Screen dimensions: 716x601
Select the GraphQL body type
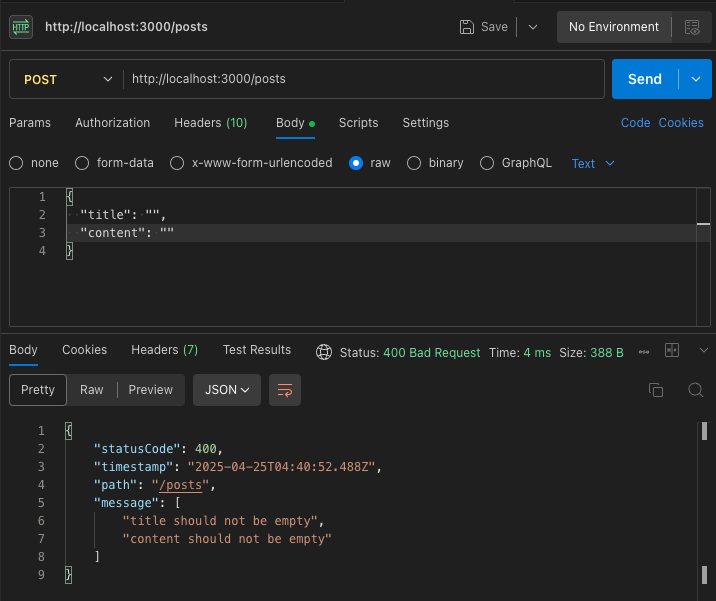coord(487,163)
